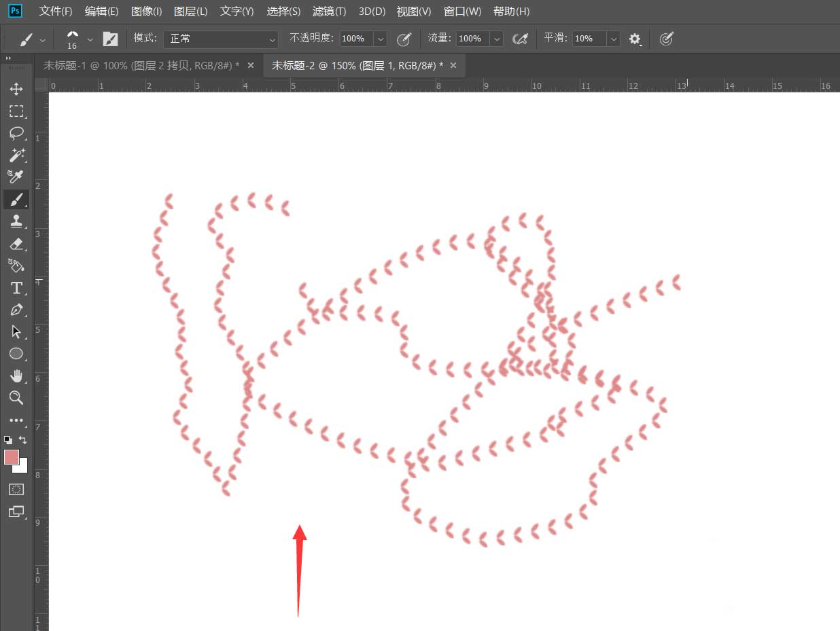The image size is (840, 631).
Task: Toggle Quick Mask mode
Action: point(16,489)
